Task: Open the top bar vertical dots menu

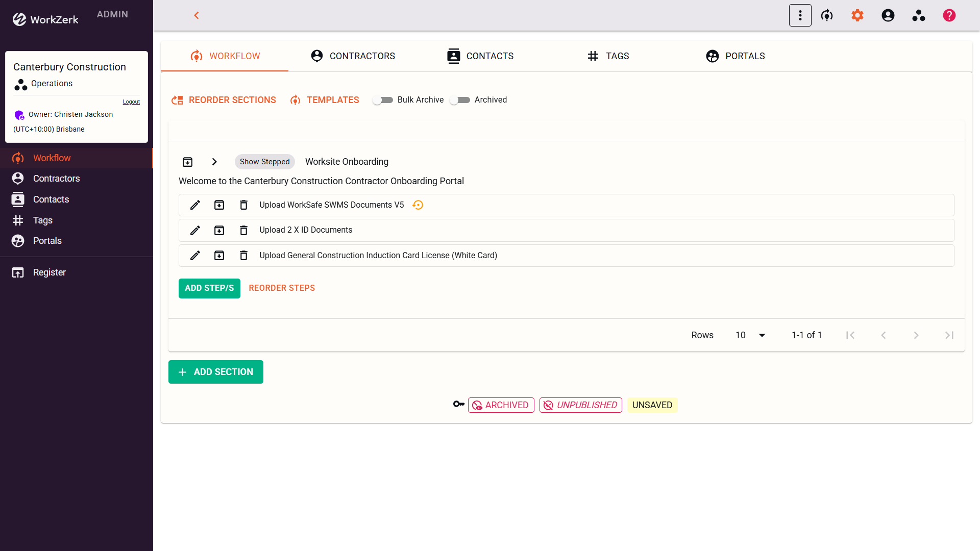Action: pyautogui.click(x=800, y=15)
